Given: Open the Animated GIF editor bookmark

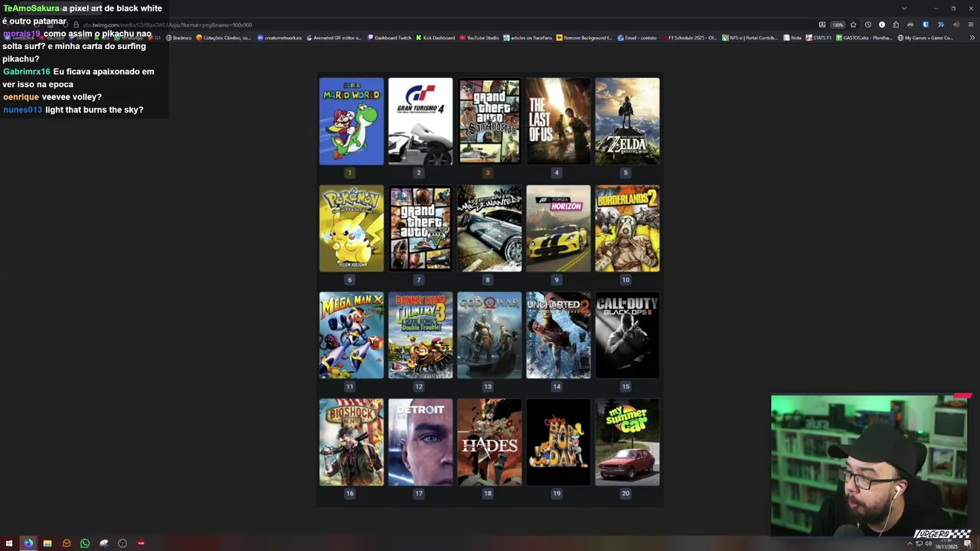Looking at the screenshot, I should pos(334,37).
